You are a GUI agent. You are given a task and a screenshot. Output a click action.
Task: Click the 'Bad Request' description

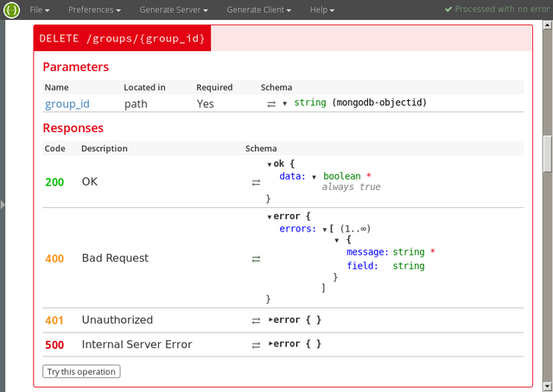(x=115, y=258)
